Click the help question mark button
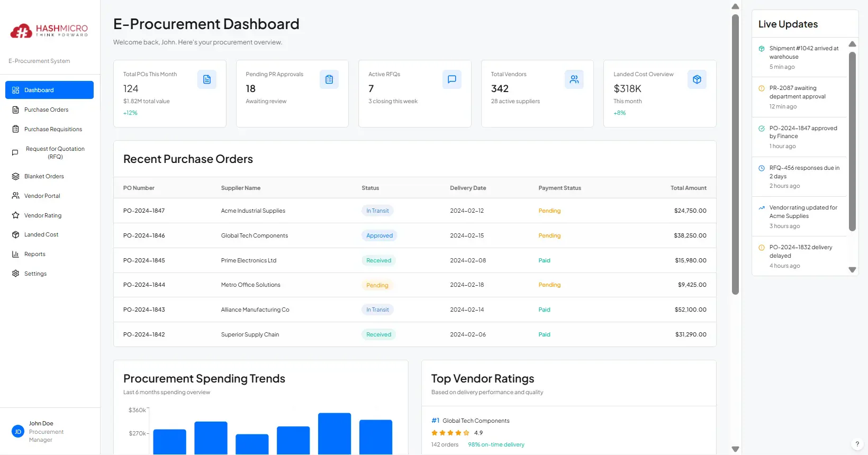Viewport: 868px width, 455px height. tap(857, 444)
